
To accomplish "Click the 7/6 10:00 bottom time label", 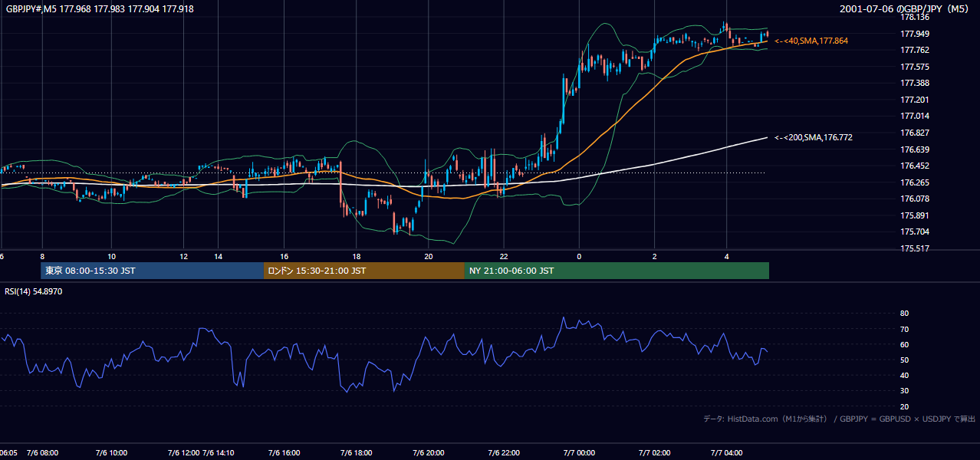I will 112,452.
